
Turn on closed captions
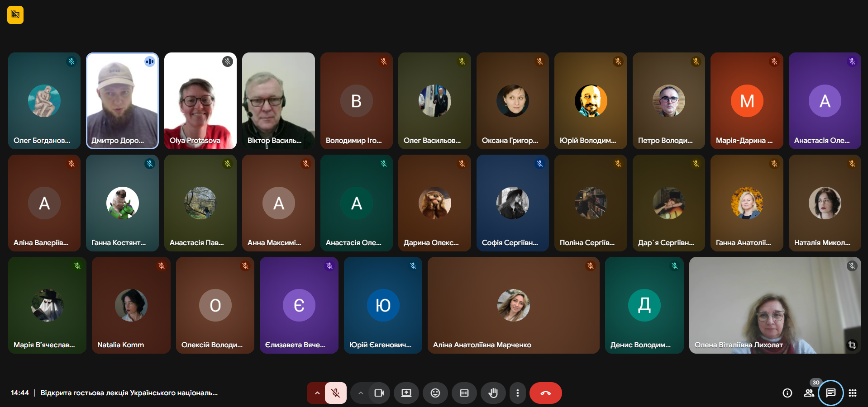[464, 393]
